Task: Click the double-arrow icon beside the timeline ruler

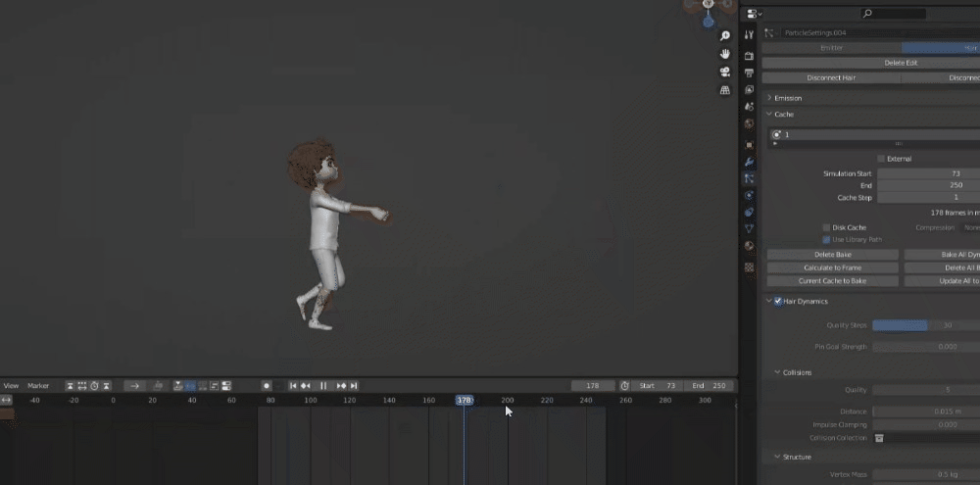Action: (6, 400)
